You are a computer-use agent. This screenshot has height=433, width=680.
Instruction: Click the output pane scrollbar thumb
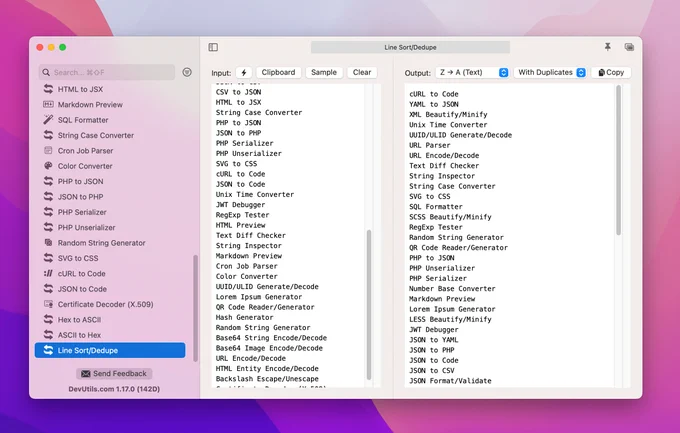coord(618,161)
